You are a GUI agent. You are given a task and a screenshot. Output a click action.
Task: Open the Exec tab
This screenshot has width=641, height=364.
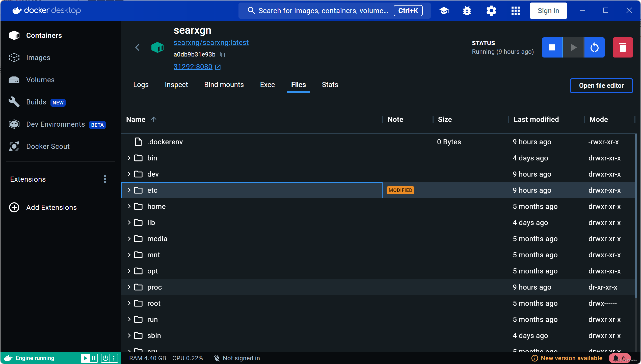click(x=267, y=85)
